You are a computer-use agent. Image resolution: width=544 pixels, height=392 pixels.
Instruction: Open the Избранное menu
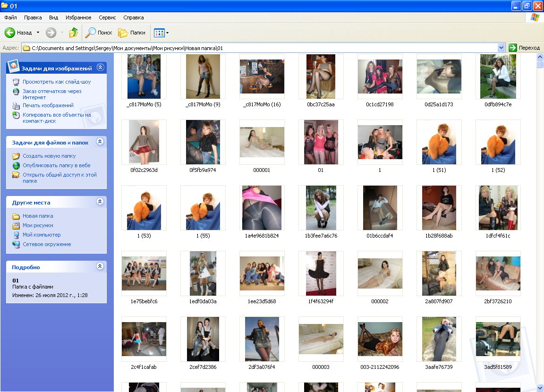pos(78,17)
